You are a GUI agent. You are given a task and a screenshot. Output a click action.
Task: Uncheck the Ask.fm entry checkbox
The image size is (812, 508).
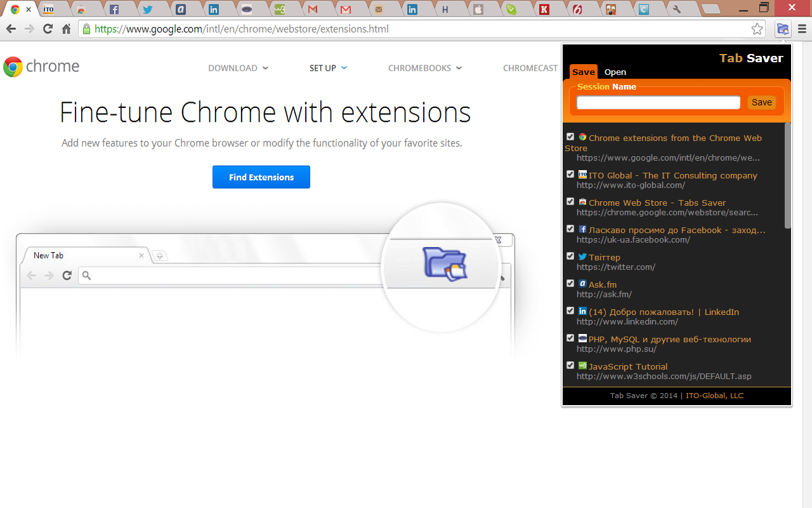570,283
